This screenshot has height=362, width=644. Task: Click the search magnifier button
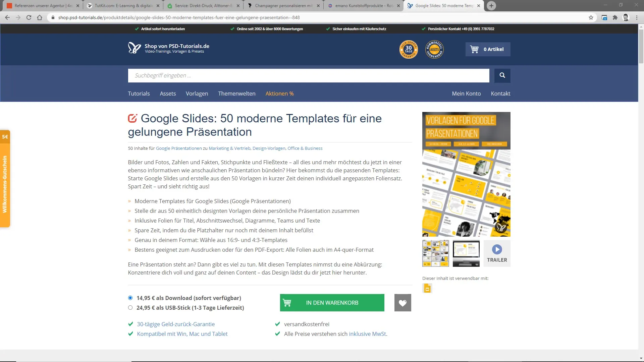pos(502,75)
